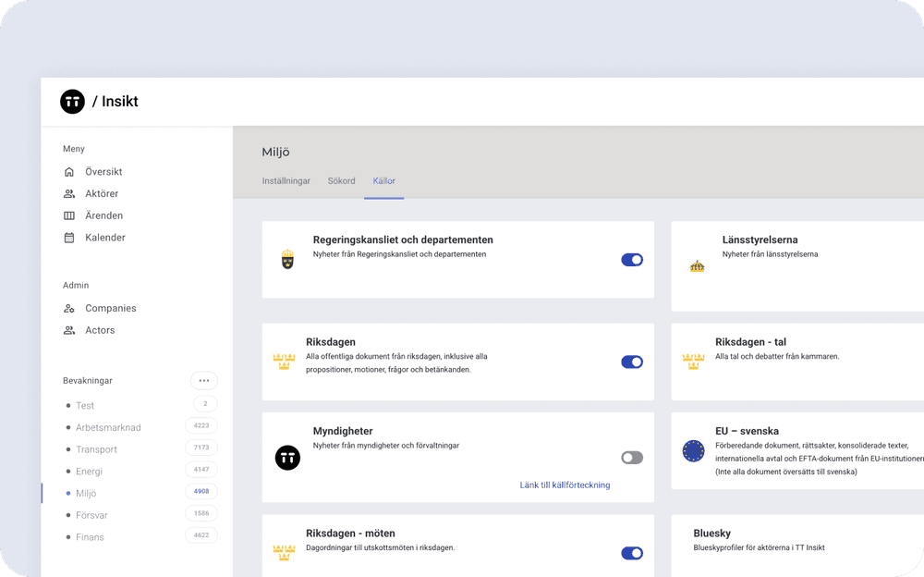Open the Bevakningar three-dot menu
Viewport: 924px width, 577px height.
[x=204, y=380]
